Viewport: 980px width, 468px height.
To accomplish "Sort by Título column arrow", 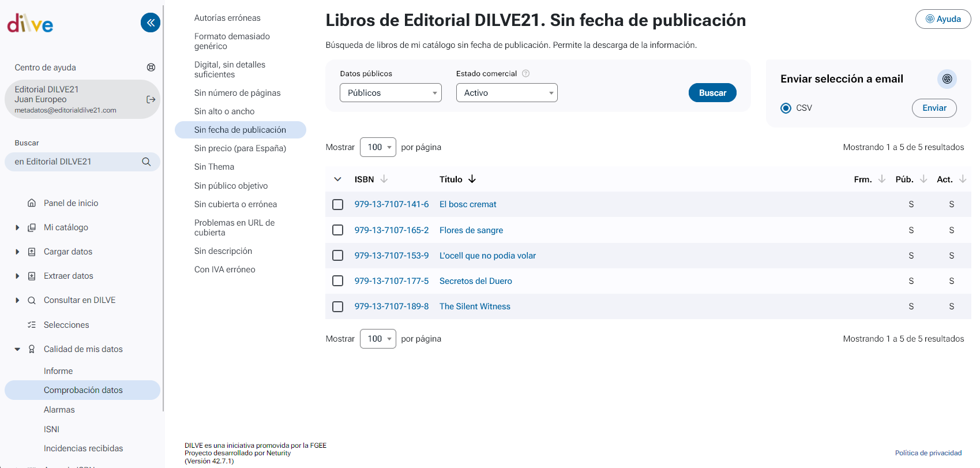I will coord(472,179).
